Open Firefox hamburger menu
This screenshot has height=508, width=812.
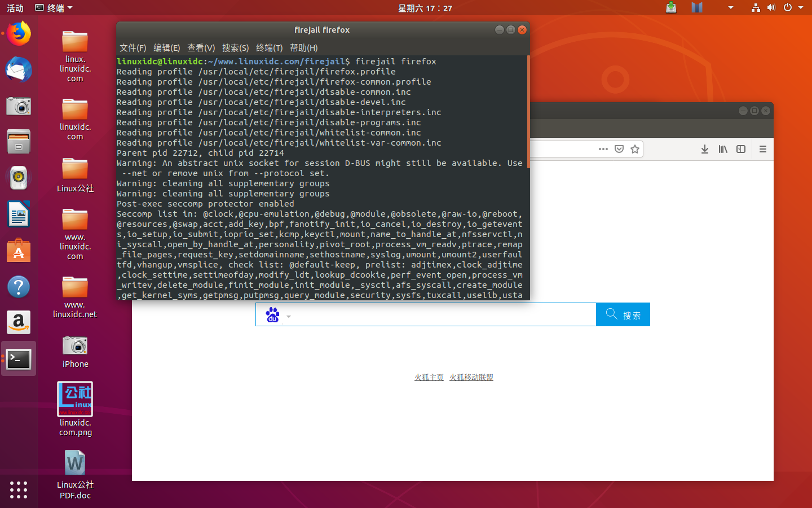tap(763, 149)
